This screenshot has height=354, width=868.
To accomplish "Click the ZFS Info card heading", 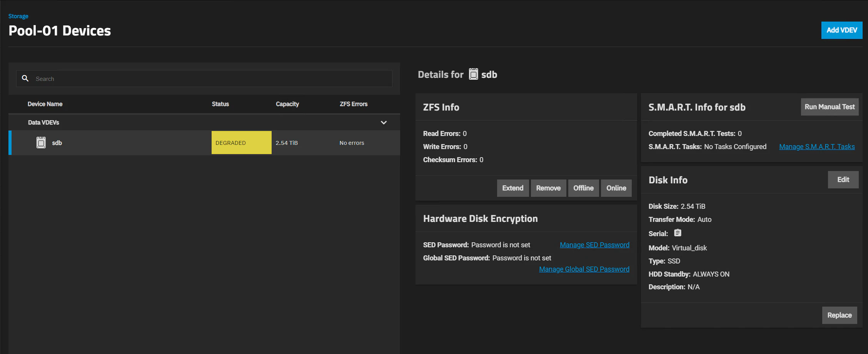I will 441,107.
